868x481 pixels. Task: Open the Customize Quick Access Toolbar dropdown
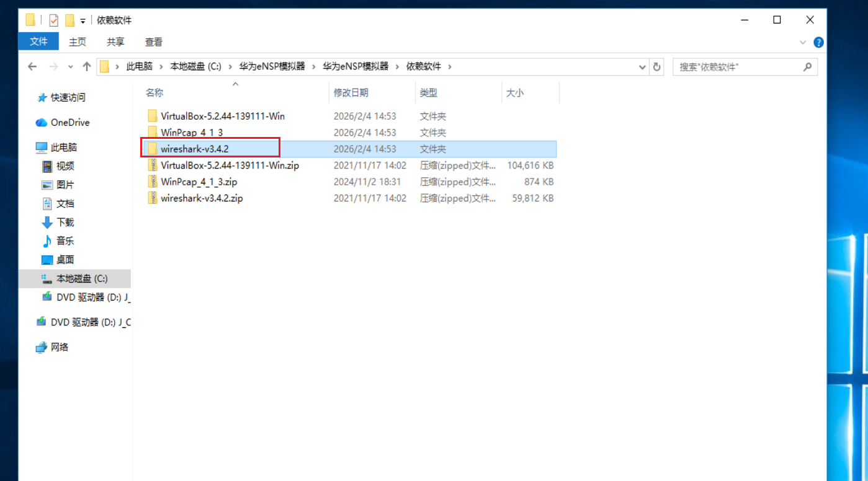(83, 21)
